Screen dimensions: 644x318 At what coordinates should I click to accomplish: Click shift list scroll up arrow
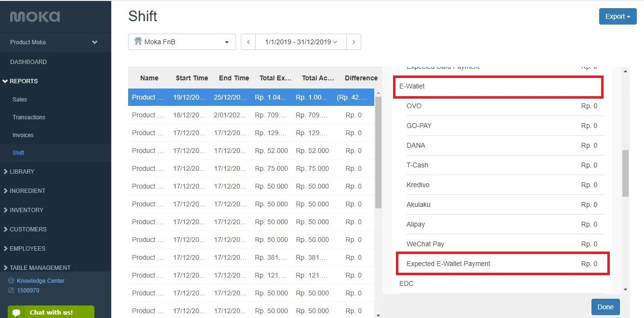(x=378, y=92)
